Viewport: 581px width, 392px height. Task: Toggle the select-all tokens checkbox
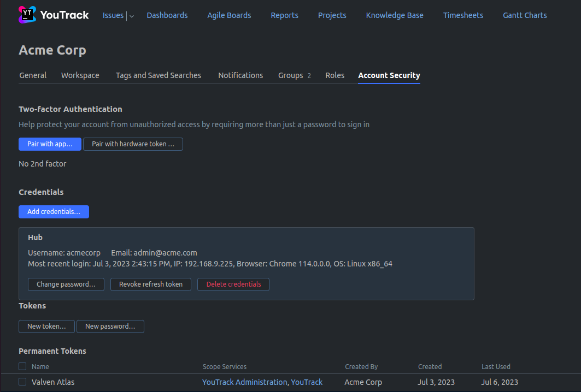click(x=22, y=366)
